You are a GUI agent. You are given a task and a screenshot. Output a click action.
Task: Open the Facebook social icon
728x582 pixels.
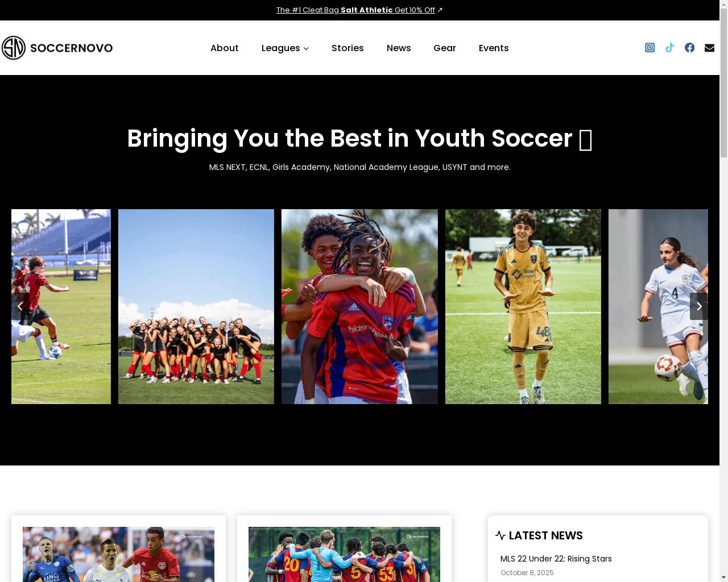(689, 48)
